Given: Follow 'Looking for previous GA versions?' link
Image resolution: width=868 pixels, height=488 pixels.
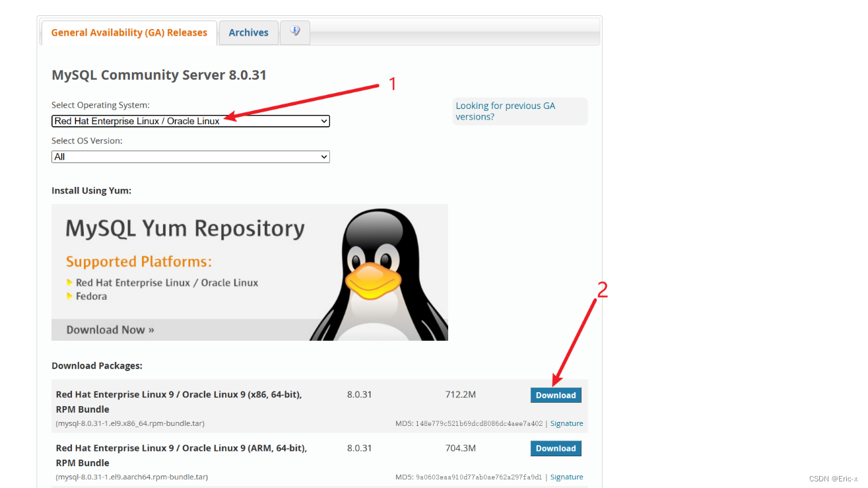Looking at the screenshot, I should [506, 111].
